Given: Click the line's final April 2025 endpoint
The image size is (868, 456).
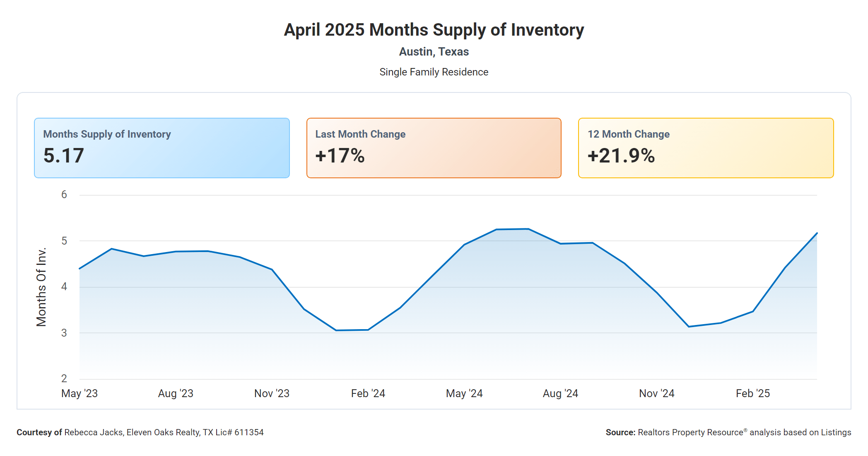Looking at the screenshot, I should tap(817, 233).
